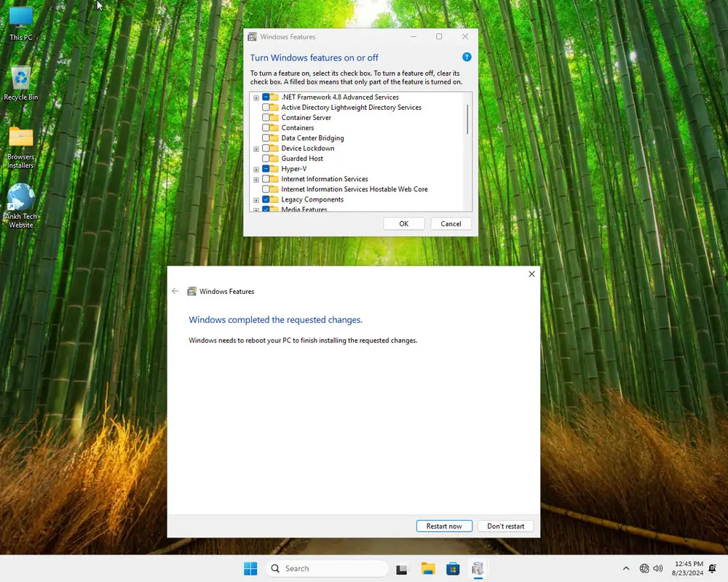Open File Explorer from the taskbar
728x582 pixels.
tap(427, 569)
